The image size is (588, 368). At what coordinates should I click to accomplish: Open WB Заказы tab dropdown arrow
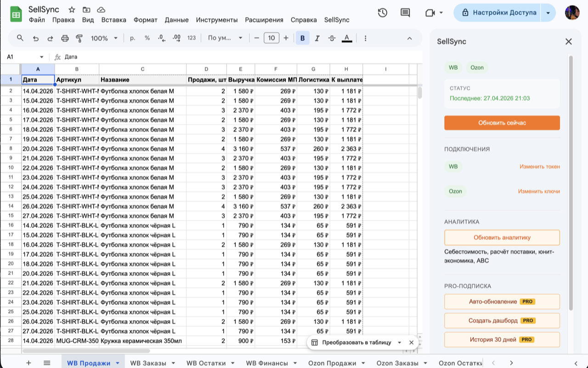(173, 363)
